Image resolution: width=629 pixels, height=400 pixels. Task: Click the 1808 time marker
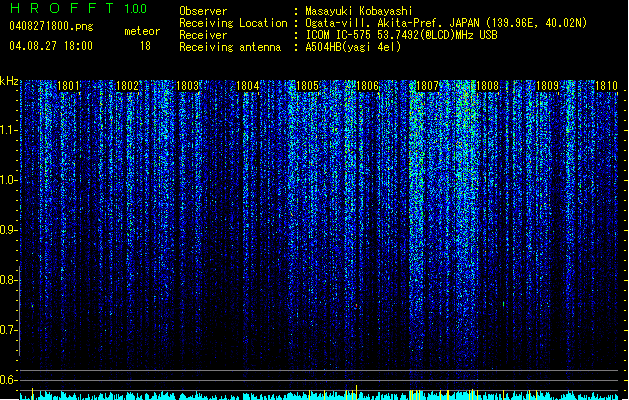[x=487, y=86]
